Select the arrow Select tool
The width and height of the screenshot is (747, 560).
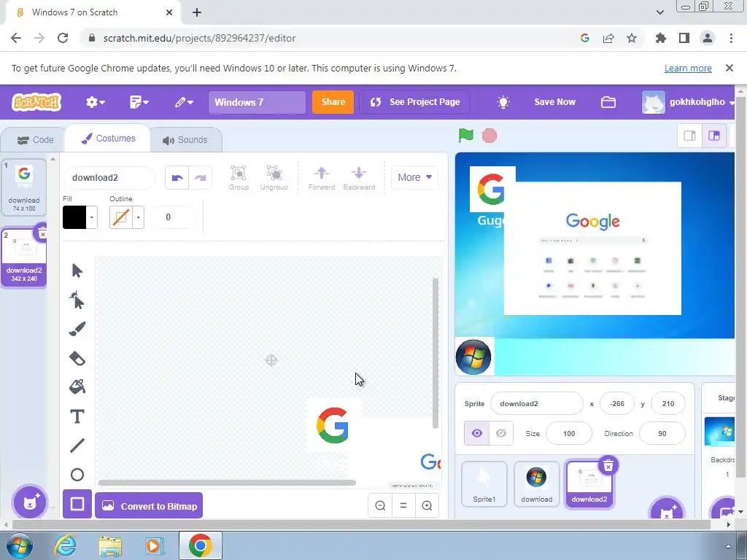coord(77,271)
